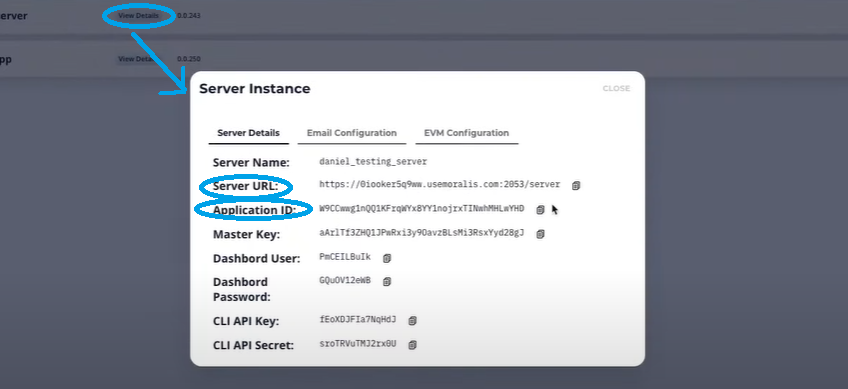Select the Master Key string starting aArl
This screenshot has width=848, height=389.
(422, 233)
